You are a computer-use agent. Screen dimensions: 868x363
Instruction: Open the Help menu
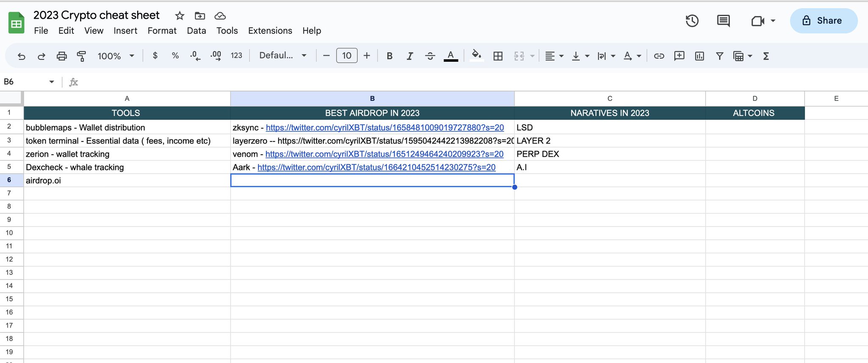[312, 30]
